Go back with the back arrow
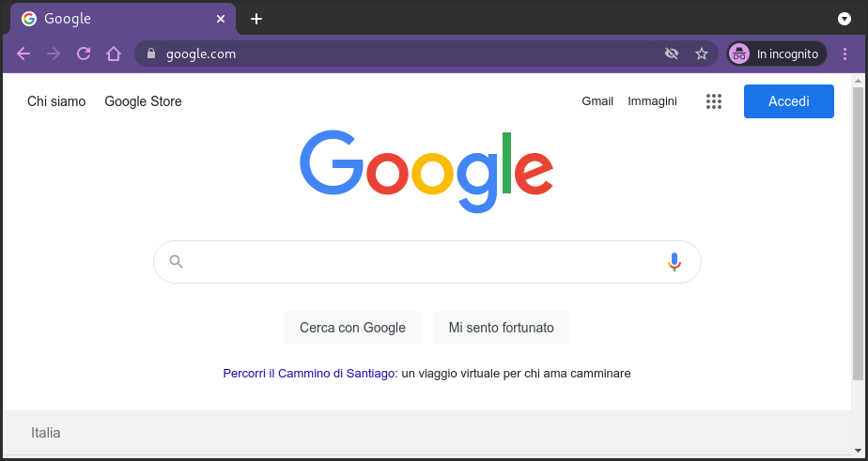The width and height of the screenshot is (868, 461). pyautogui.click(x=23, y=54)
